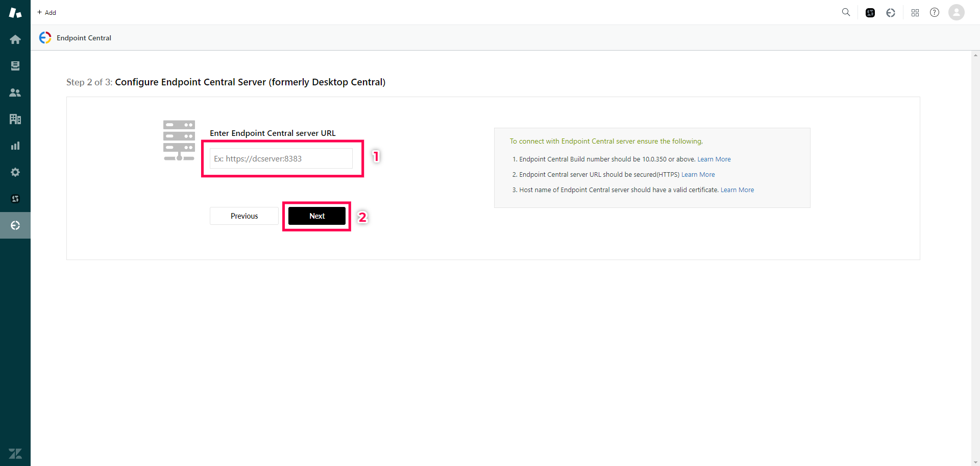Select the Devices icon in the sidebar
The height and width of the screenshot is (466, 980).
15,65
